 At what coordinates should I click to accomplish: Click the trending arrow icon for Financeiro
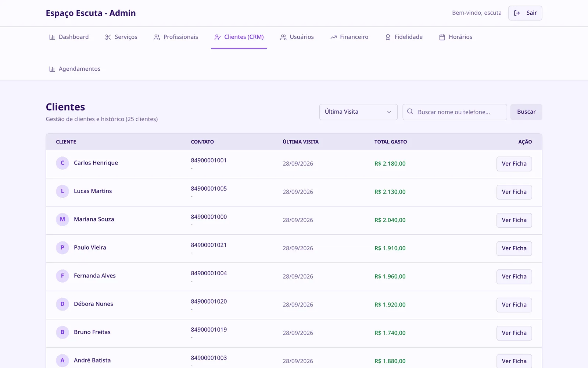tap(333, 37)
